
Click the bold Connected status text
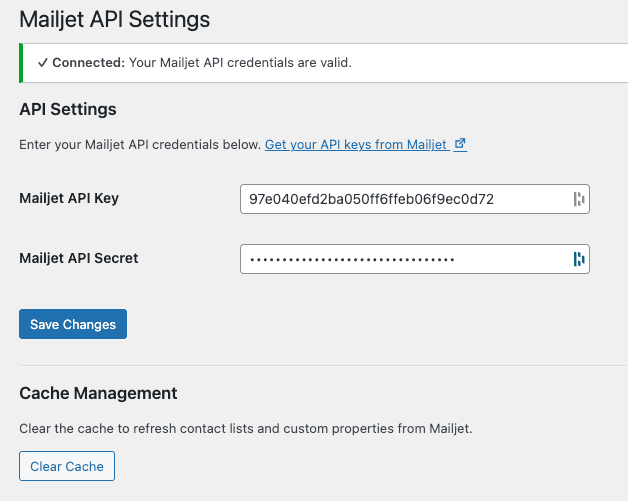click(89, 62)
